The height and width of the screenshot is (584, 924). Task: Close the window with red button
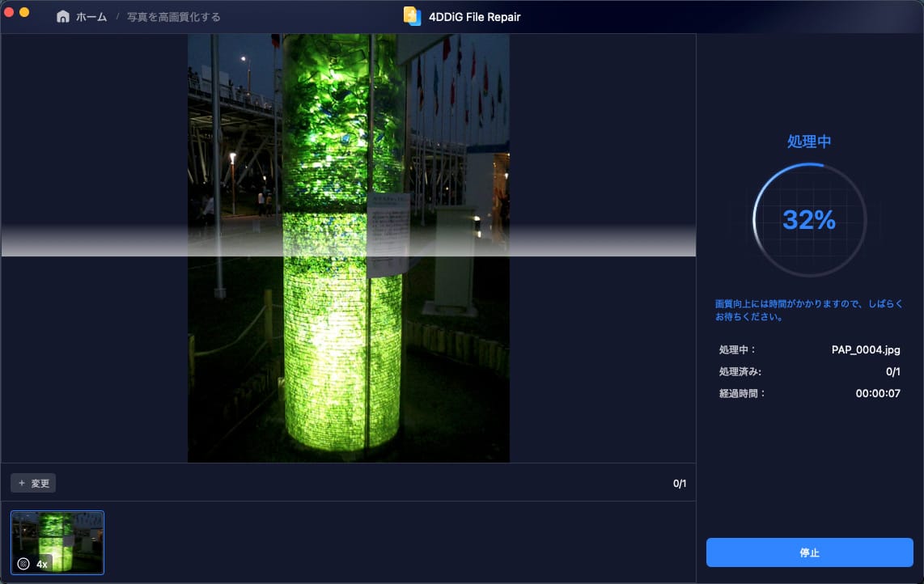pos(10,13)
